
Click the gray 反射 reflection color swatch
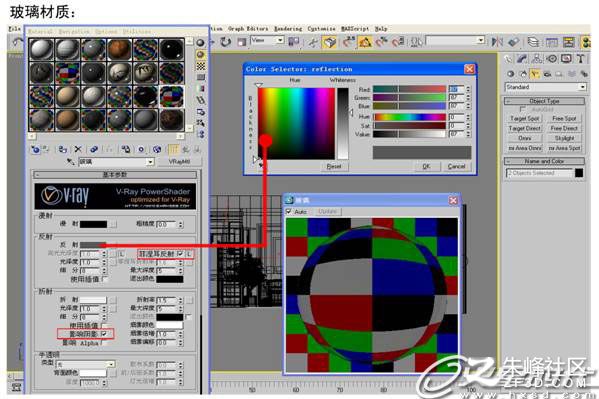point(93,245)
